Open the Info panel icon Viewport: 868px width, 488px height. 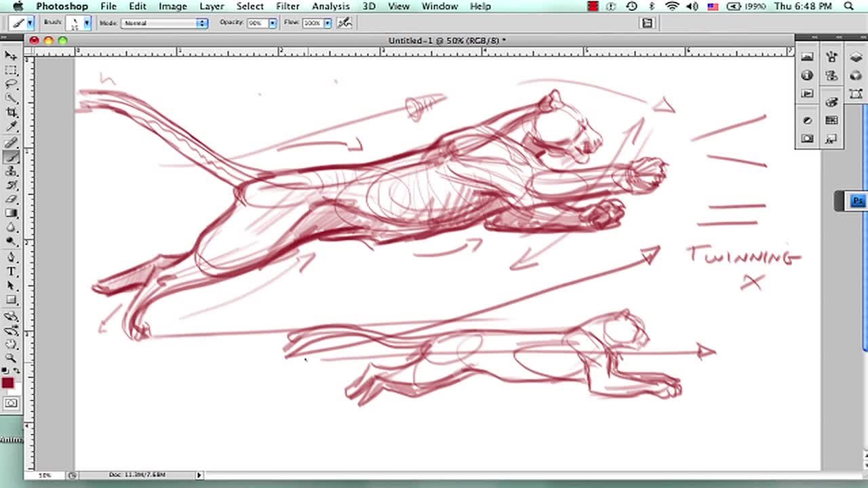coord(807,75)
